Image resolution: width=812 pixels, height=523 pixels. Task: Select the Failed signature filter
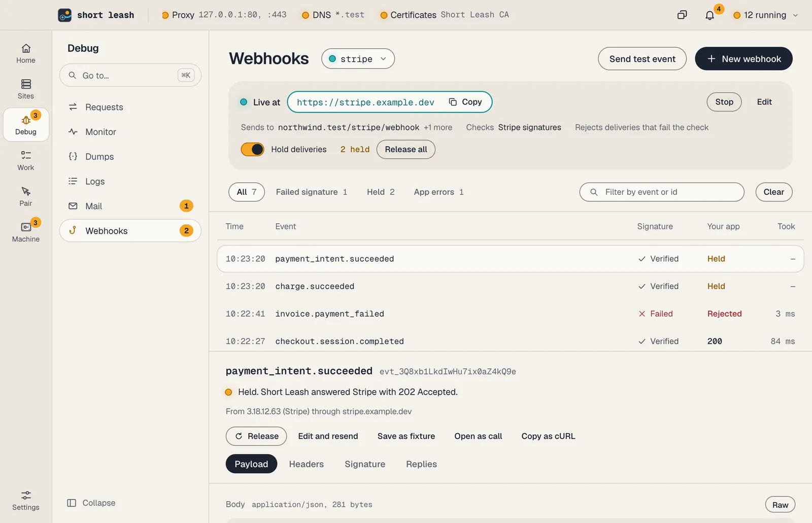[x=312, y=192]
